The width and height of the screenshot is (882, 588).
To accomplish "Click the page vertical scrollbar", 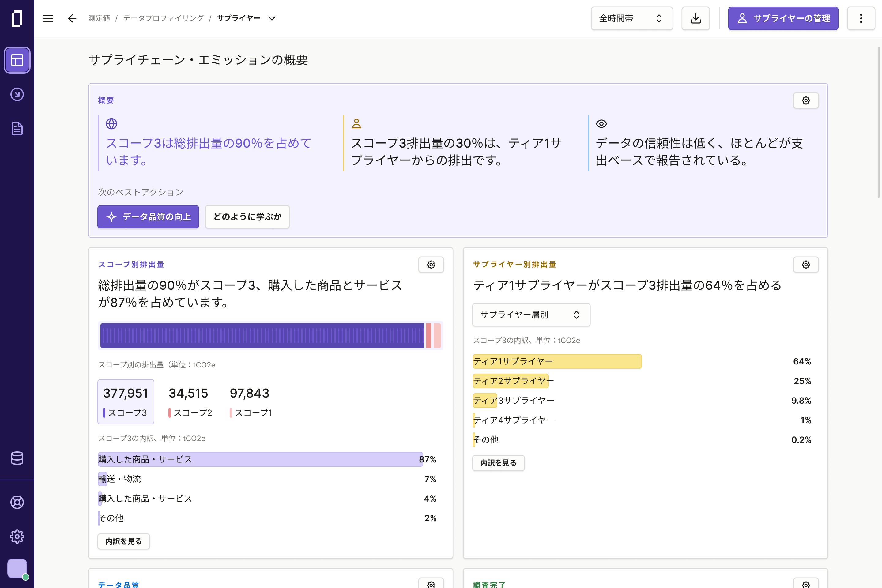I will pyautogui.click(x=879, y=122).
